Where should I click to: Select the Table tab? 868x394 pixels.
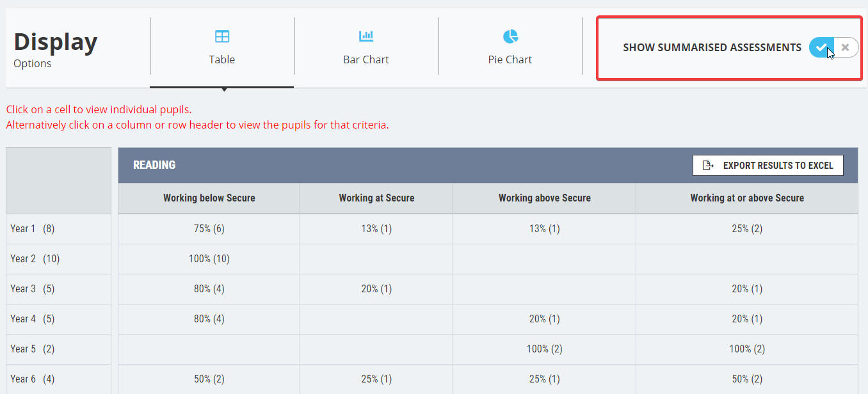221,46
